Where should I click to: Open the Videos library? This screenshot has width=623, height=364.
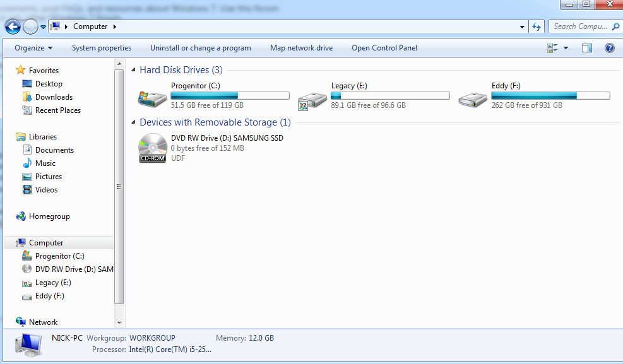pyautogui.click(x=46, y=190)
